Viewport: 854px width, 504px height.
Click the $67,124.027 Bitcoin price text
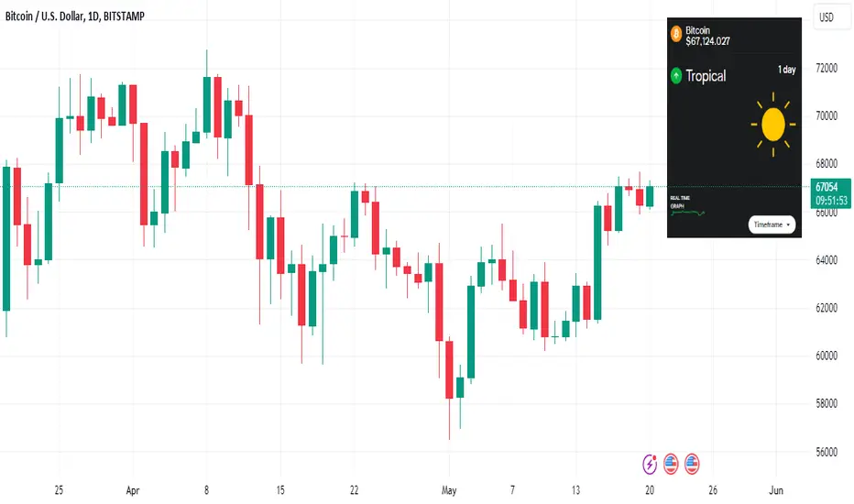tap(707, 41)
